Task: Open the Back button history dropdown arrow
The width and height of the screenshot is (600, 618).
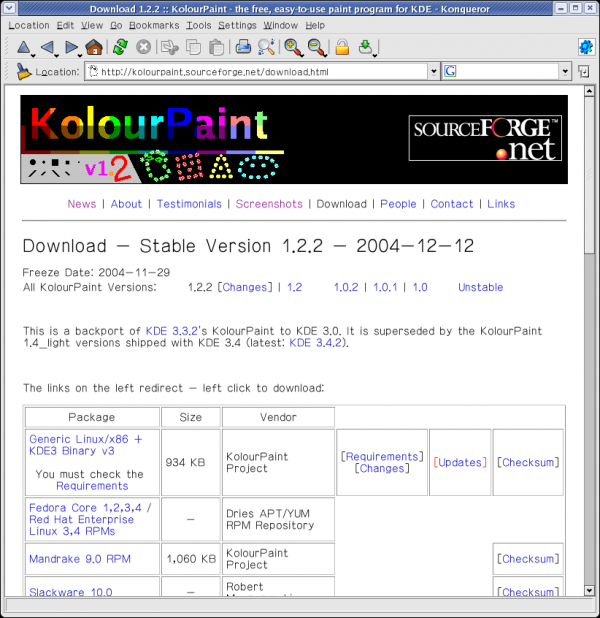Action: pyautogui.click(x=56, y=55)
